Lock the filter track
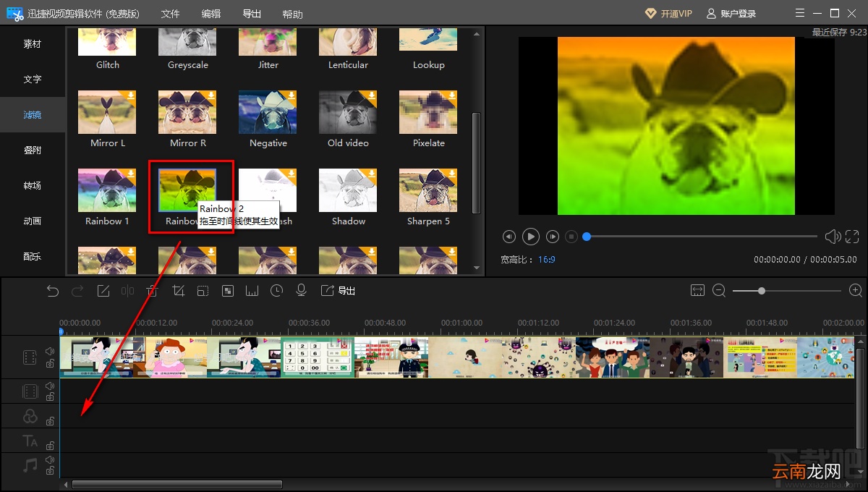The height and width of the screenshot is (492, 868). tap(50, 420)
